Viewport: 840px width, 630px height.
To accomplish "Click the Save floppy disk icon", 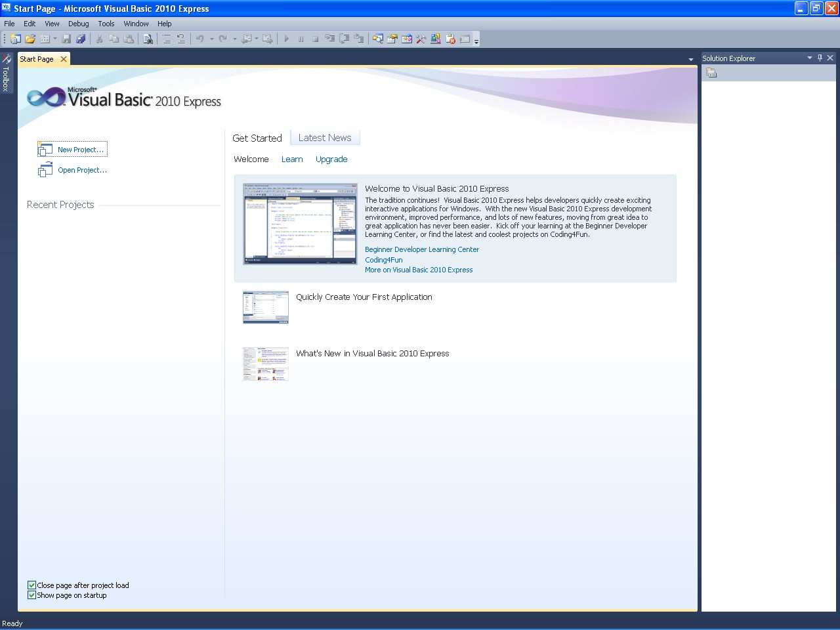I will [x=66, y=39].
